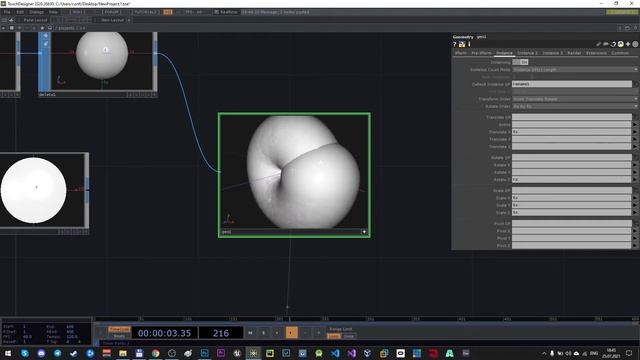This screenshot has width=640, height=360.
Task: Open Instance Count Mode dropdown
Action: click(575, 70)
